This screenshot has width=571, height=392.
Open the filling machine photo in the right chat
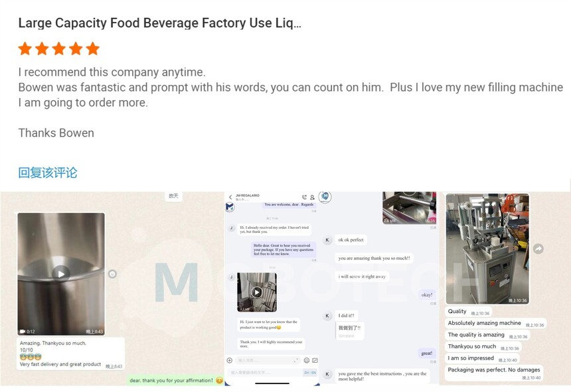487,249
